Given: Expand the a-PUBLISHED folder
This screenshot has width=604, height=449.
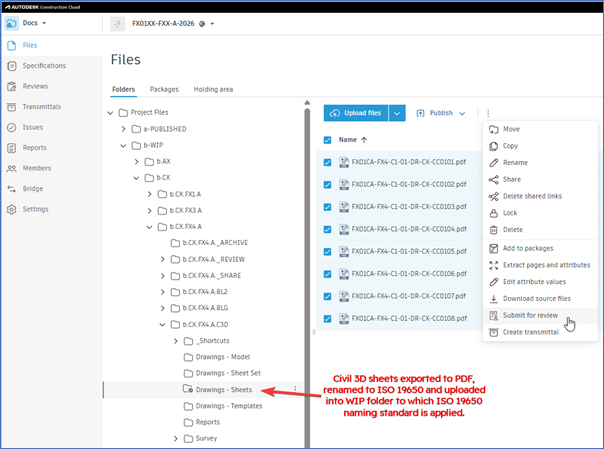Looking at the screenshot, I should point(123,129).
